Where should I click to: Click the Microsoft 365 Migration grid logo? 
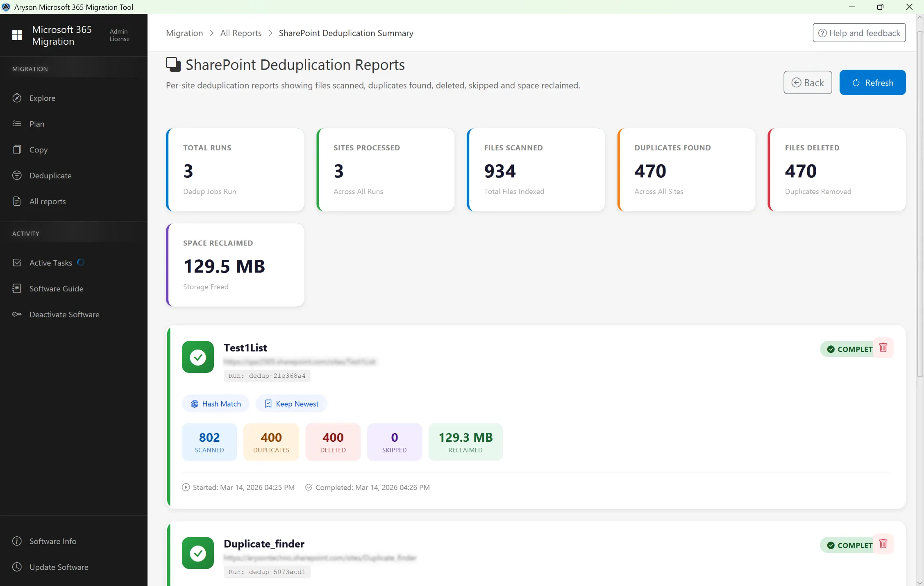[17, 35]
